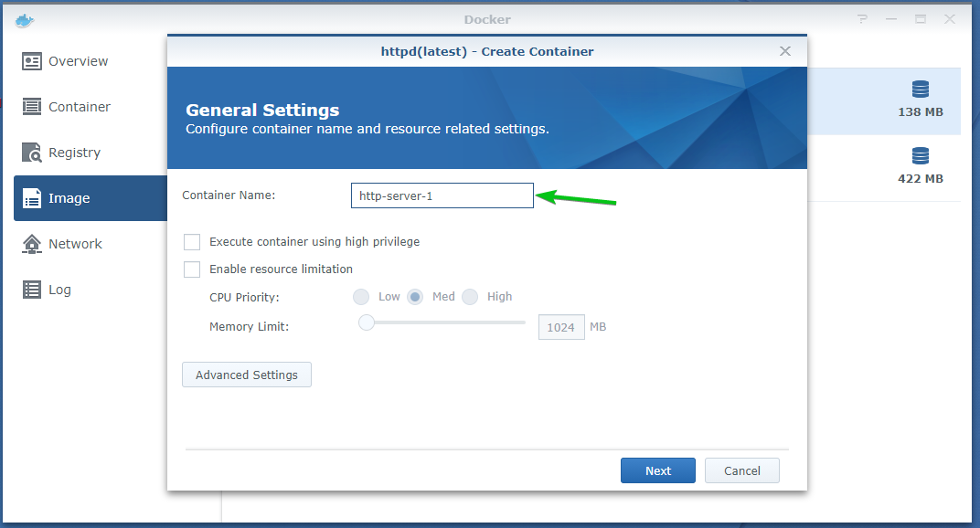This screenshot has height=528, width=980.
Task: Click the Registry search icon in sidebar
Action: click(x=32, y=153)
